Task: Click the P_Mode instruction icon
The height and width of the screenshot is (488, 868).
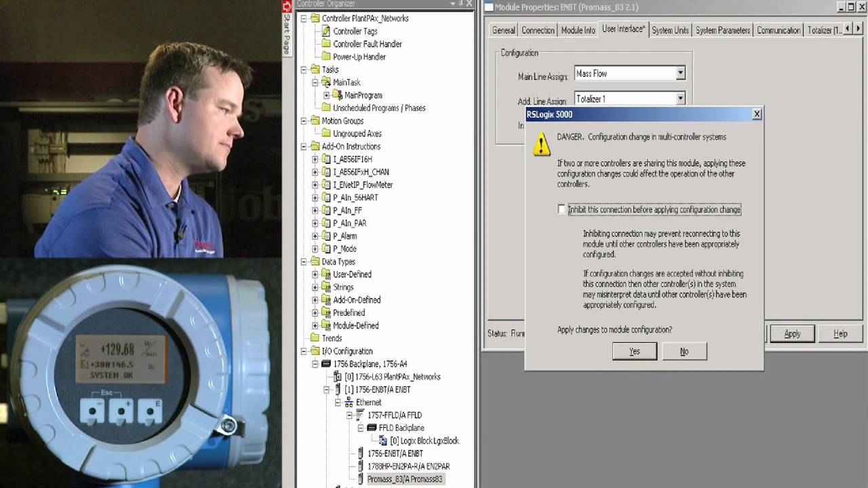Action: pyautogui.click(x=326, y=249)
